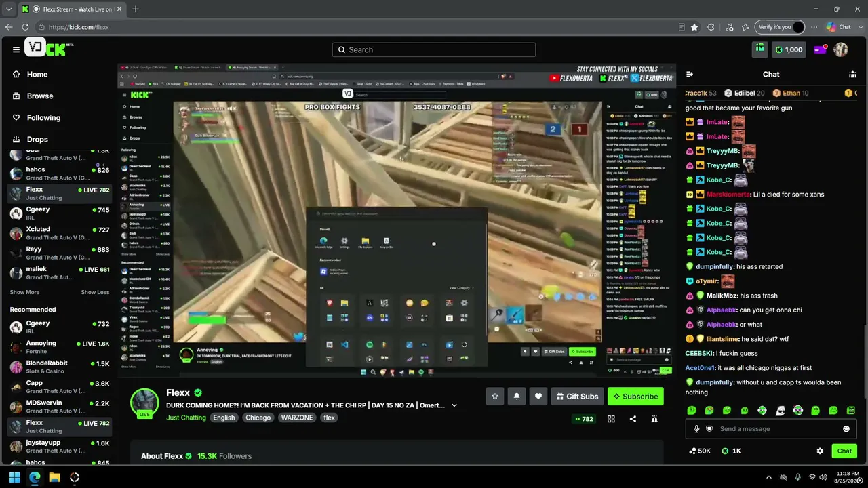Send message with the Chat button

pos(844,451)
